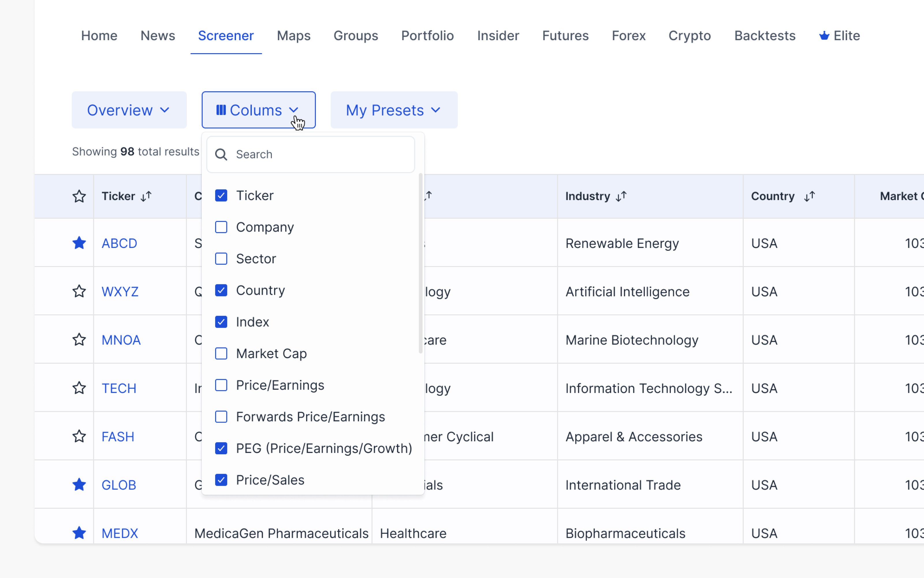This screenshot has width=924, height=578.
Task: Select the Screener tab
Action: click(226, 36)
